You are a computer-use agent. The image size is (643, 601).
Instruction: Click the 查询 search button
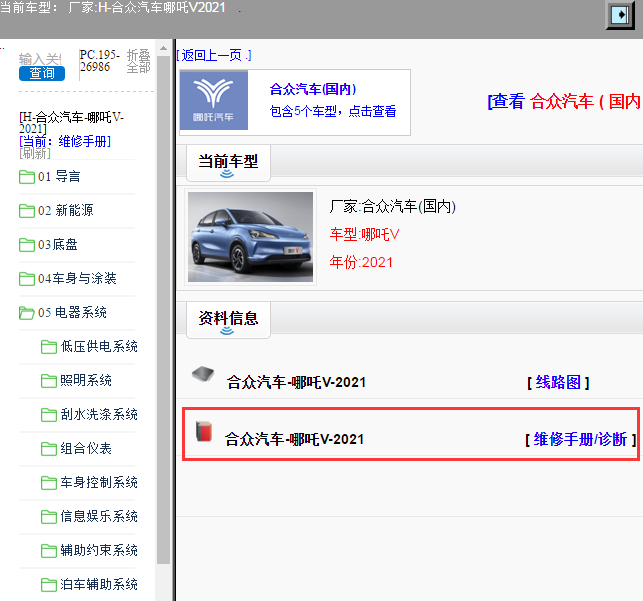[x=42, y=73]
